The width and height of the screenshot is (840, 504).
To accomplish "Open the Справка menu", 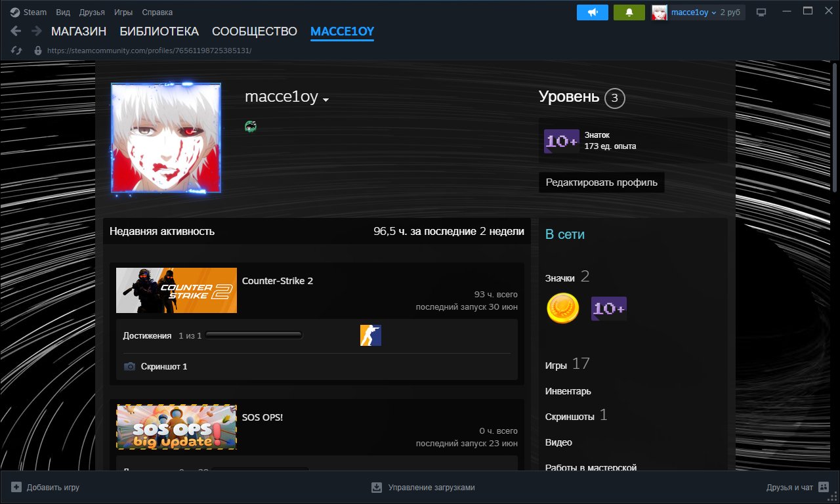I will (x=157, y=12).
